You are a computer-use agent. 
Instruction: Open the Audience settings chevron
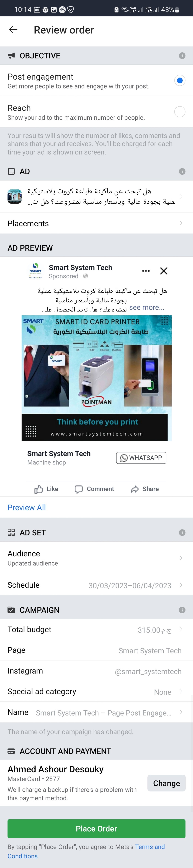(181, 558)
